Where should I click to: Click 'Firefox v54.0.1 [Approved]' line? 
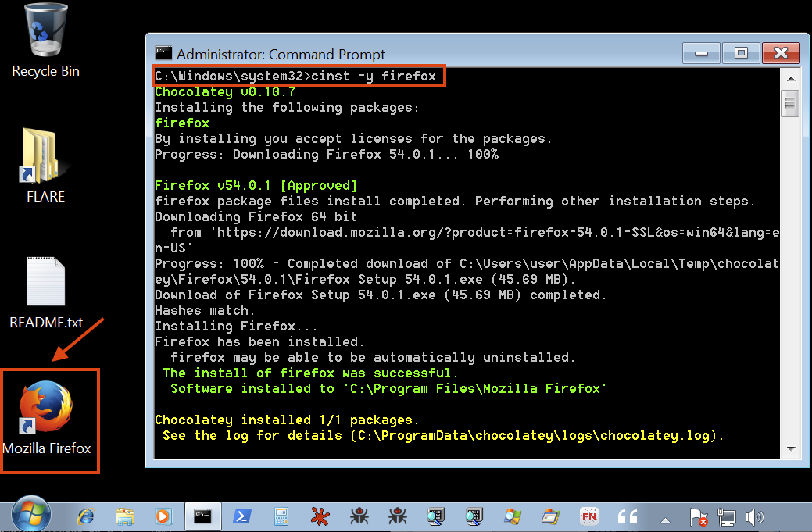click(x=256, y=185)
